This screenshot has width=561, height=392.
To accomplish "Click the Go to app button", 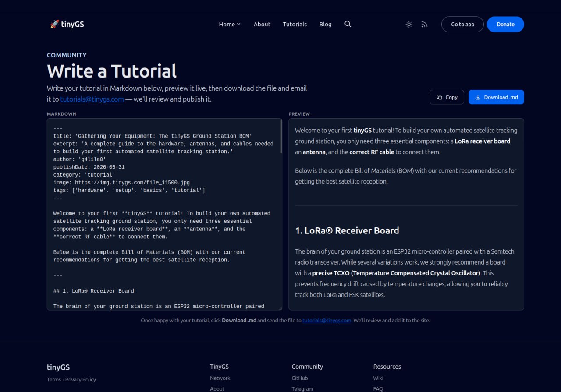I will (462, 25).
